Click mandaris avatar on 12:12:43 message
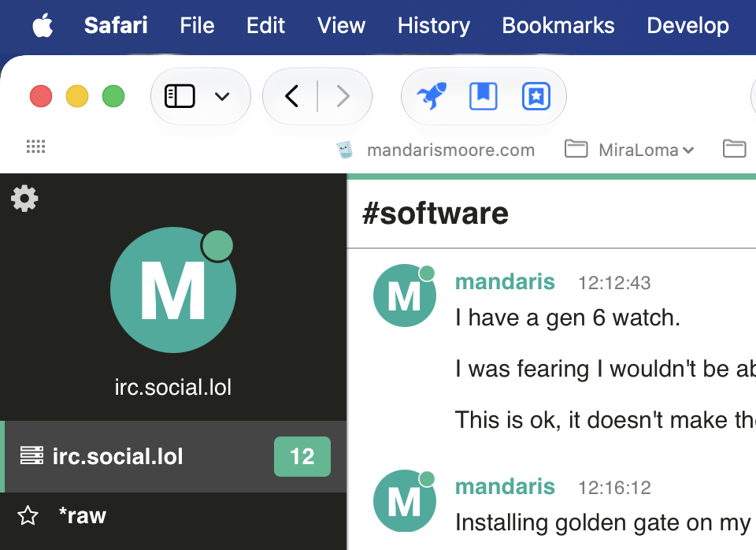The image size is (756, 550). [x=405, y=295]
